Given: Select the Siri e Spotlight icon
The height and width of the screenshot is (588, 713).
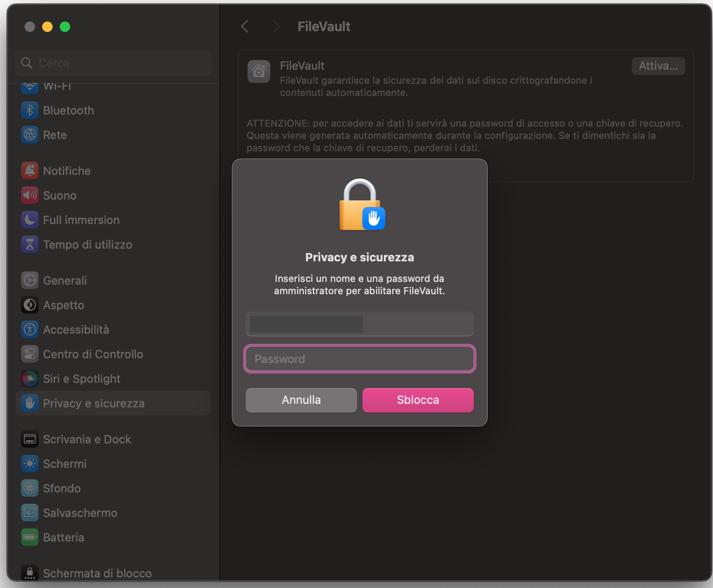Looking at the screenshot, I should tap(29, 378).
